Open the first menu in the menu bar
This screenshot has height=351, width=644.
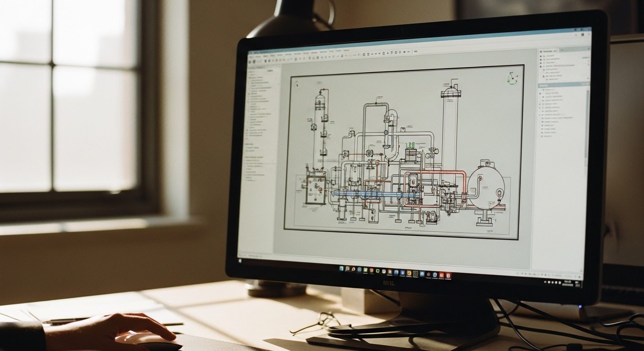pos(252,56)
